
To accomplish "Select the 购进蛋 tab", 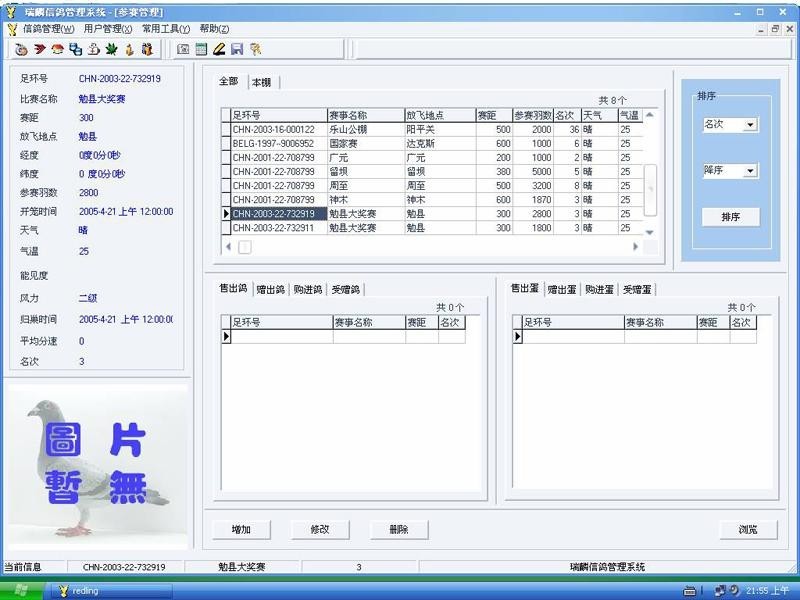I will (x=599, y=289).
